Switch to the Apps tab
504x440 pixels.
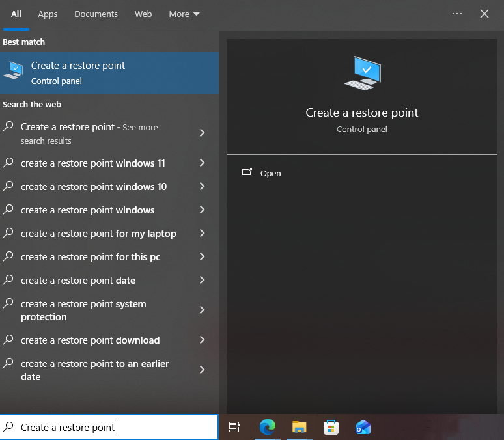coord(48,14)
